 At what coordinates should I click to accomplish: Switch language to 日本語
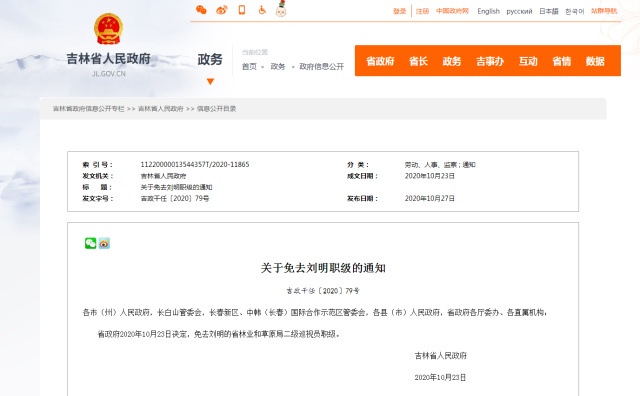pyautogui.click(x=549, y=11)
